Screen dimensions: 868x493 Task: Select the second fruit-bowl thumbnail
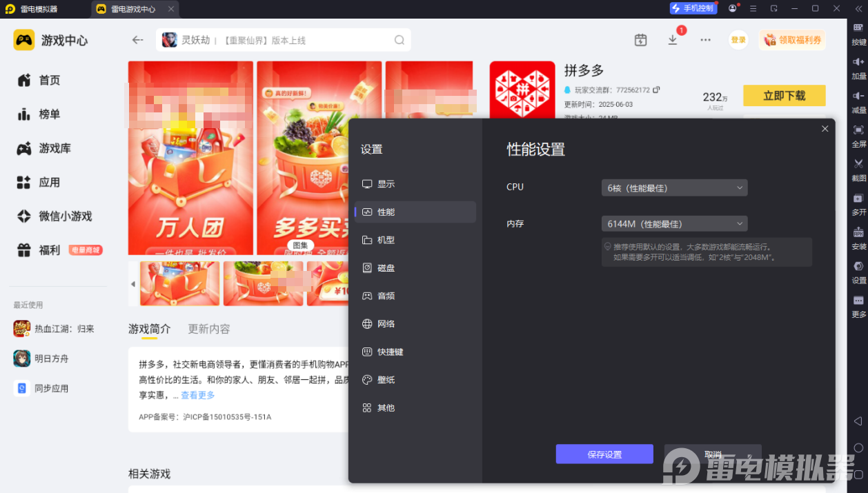[263, 283]
